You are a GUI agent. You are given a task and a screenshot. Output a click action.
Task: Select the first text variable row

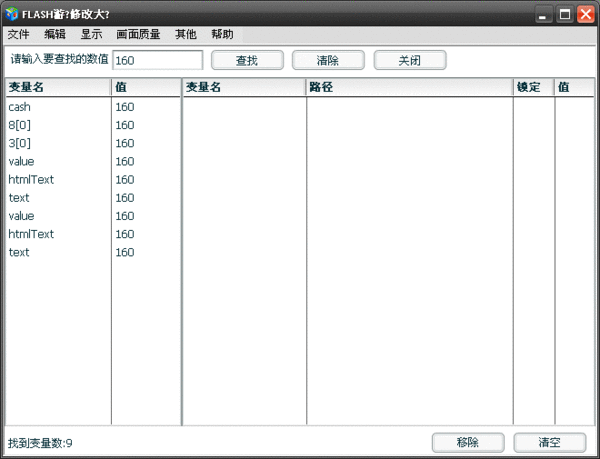[93, 198]
